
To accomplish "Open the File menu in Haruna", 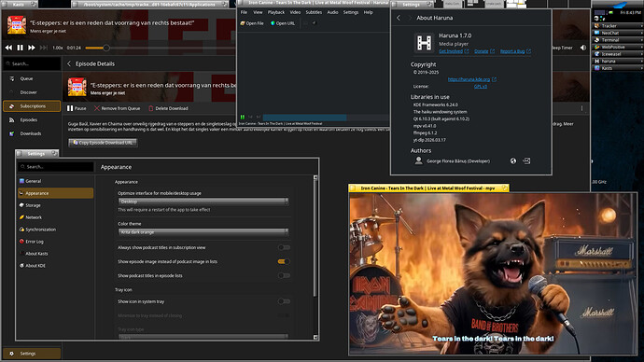I will point(244,12).
